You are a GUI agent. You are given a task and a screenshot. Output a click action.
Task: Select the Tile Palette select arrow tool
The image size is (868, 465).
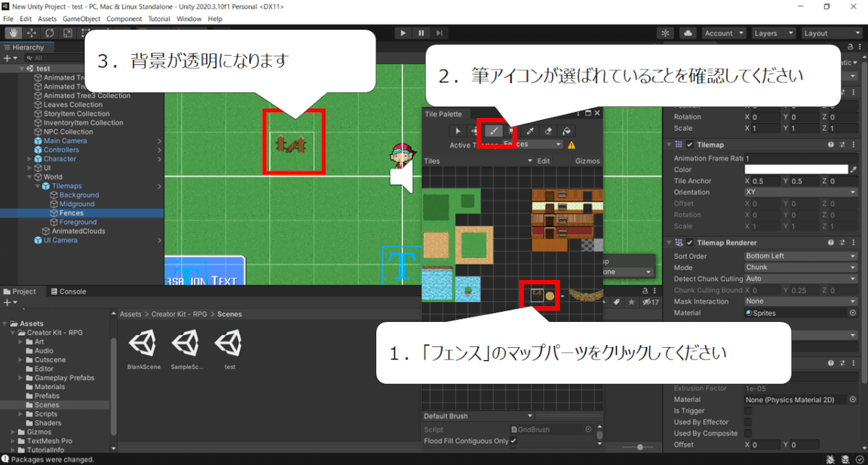[457, 131]
